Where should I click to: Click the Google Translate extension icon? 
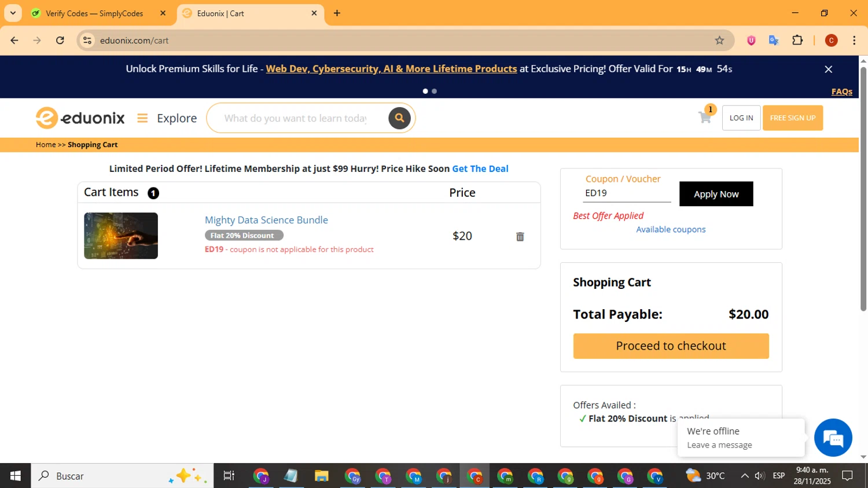[x=774, y=41]
